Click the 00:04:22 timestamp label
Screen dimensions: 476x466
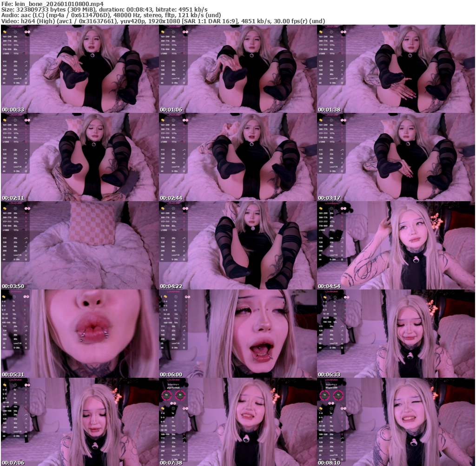coord(170,286)
